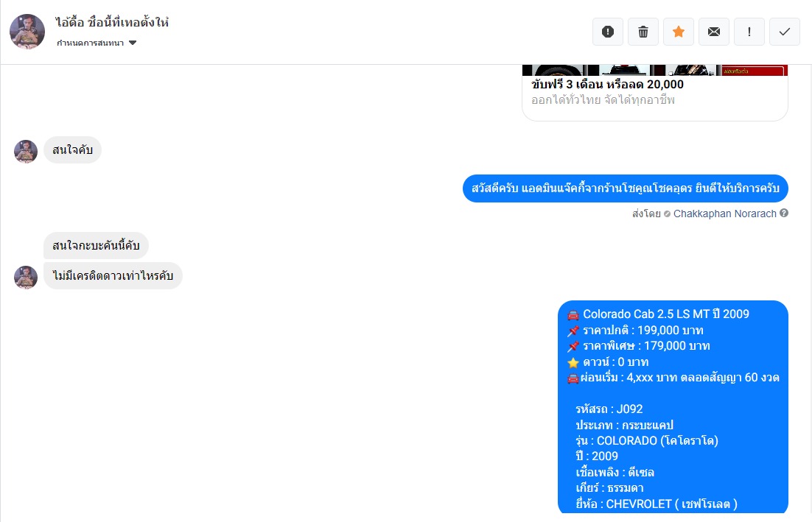This screenshot has height=522, width=812.
Task: Delete conversation using the trash icon
Action: coord(643,32)
